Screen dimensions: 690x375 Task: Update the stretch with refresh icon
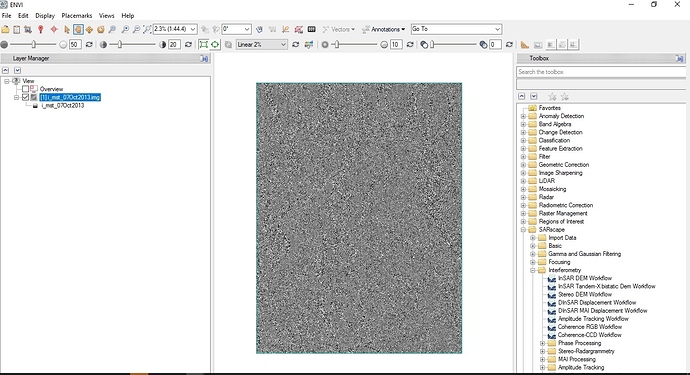tap(296, 44)
